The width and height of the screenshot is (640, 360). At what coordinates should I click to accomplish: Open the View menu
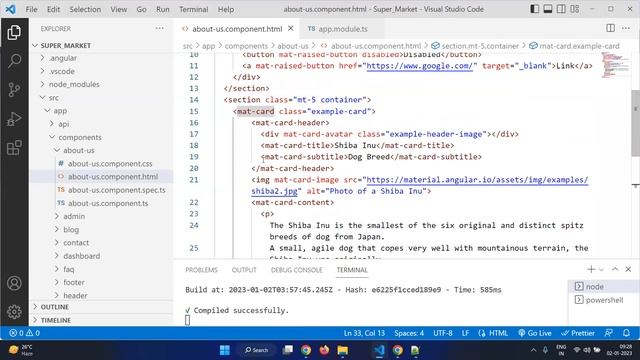118,9
